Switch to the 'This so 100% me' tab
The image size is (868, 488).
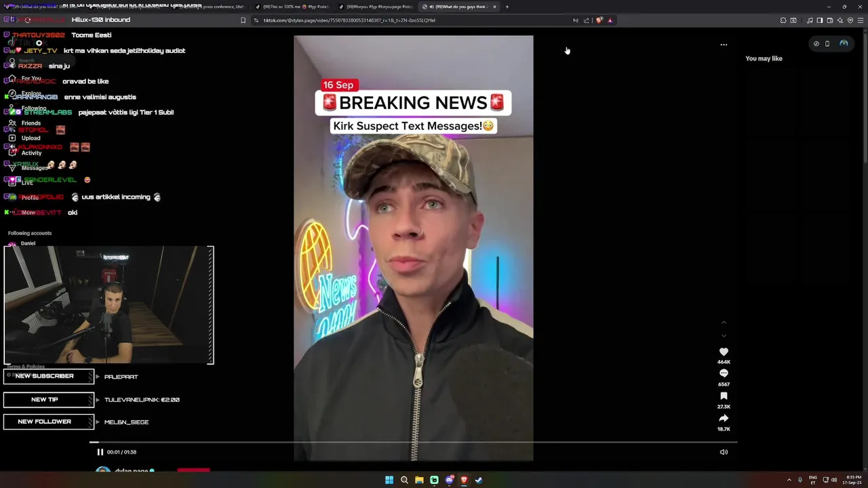292,7
